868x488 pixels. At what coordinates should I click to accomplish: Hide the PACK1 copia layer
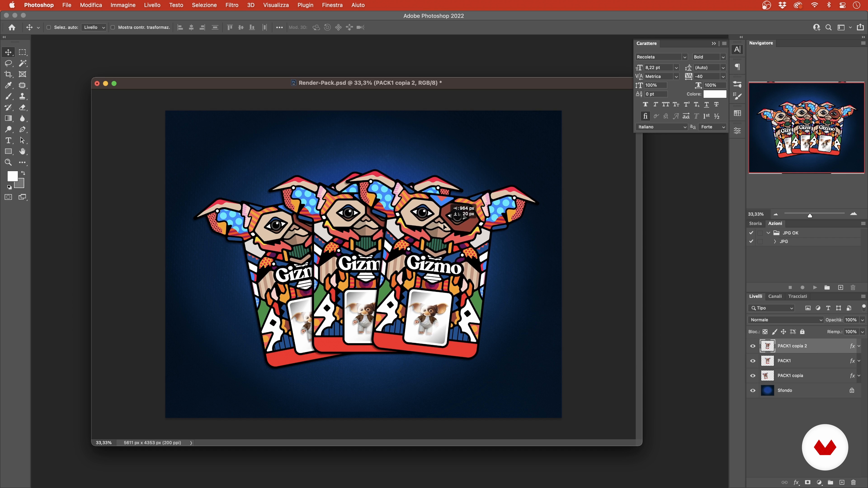click(x=753, y=375)
